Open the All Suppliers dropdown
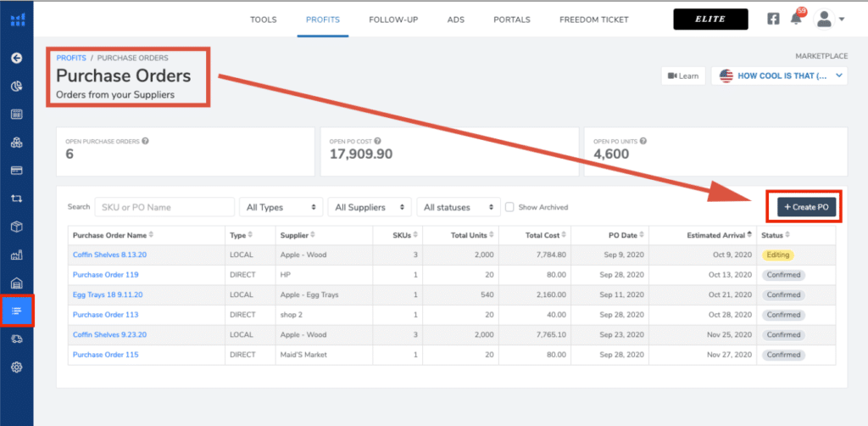This screenshot has height=426, width=868. click(x=370, y=207)
